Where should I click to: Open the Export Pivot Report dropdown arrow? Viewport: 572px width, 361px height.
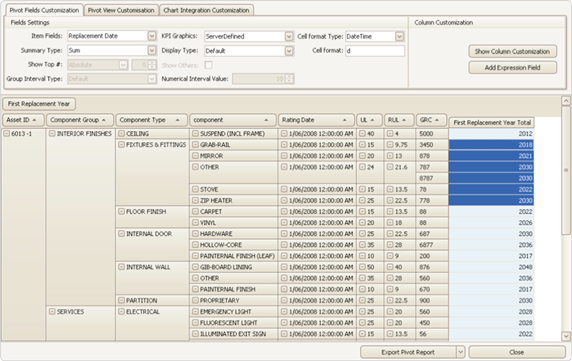[460, 352]
